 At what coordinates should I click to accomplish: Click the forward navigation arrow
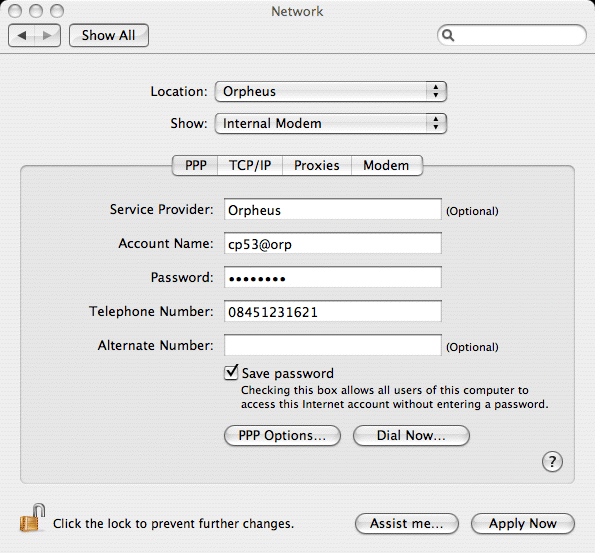click(47, 36)
